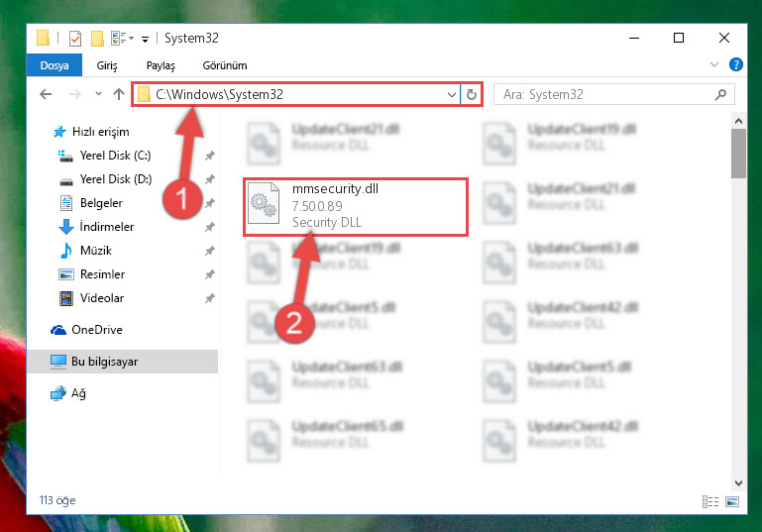The height and width of the screenshot is (532, 762).
Task: Click the Ara: System32 search box
Action: [614, 94]
